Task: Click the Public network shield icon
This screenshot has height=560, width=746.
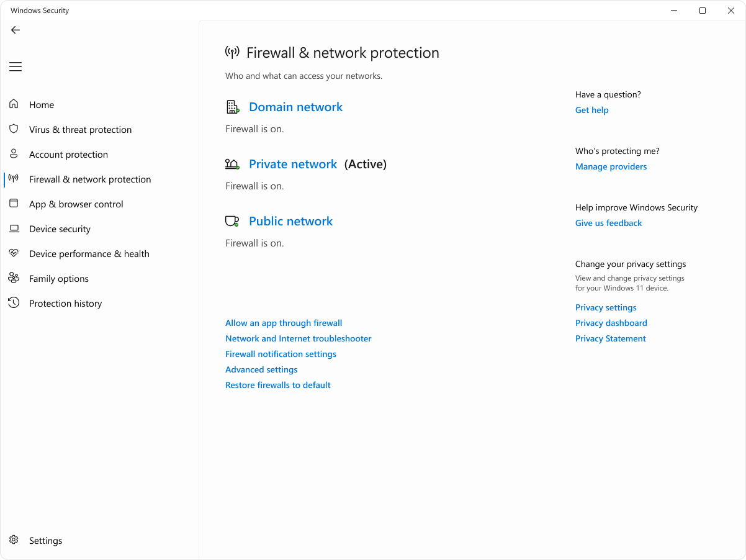Action: pyautogui.click(x=232, y=220)
